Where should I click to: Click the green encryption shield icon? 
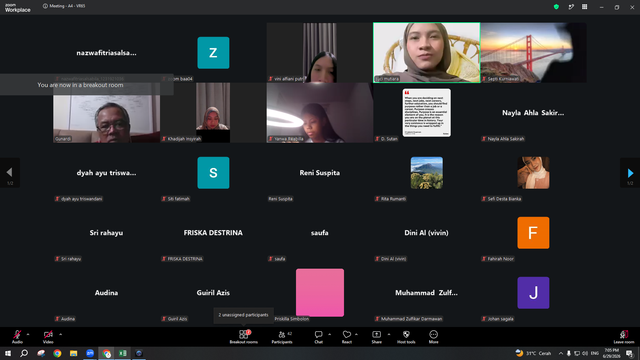(x=556, y=7)
